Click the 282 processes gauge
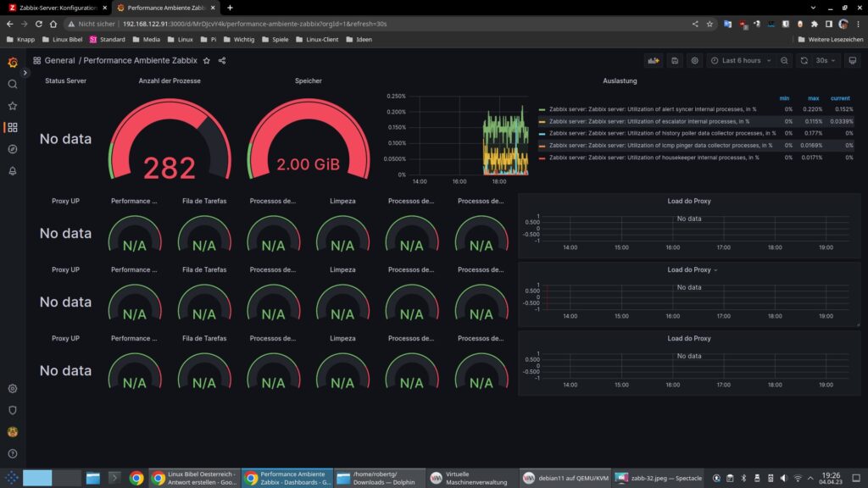The width and height of the screenshot is (868, 488). point(170,141)
